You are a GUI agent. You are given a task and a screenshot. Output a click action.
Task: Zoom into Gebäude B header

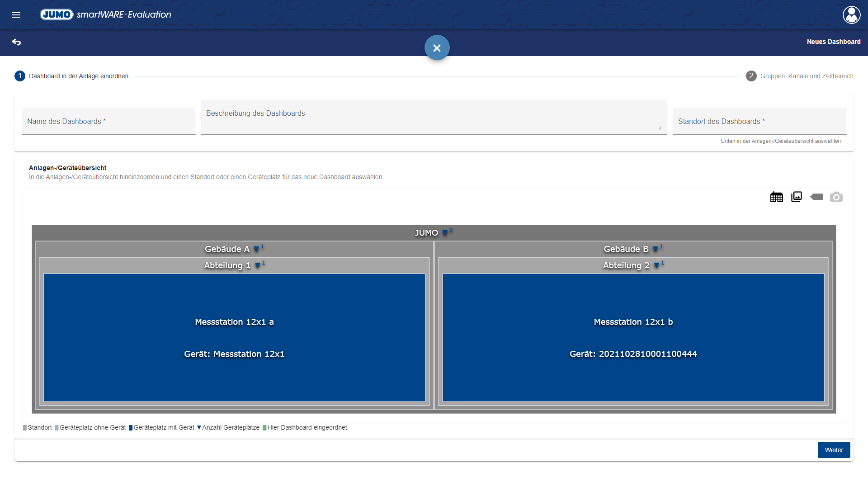pyautogui.click(x=626, y=249)
